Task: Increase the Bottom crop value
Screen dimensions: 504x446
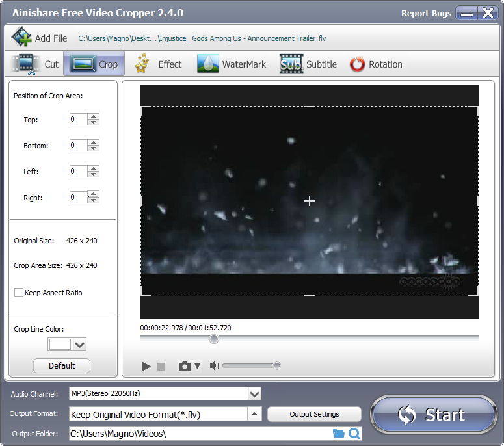Action: tap(93, 142)
